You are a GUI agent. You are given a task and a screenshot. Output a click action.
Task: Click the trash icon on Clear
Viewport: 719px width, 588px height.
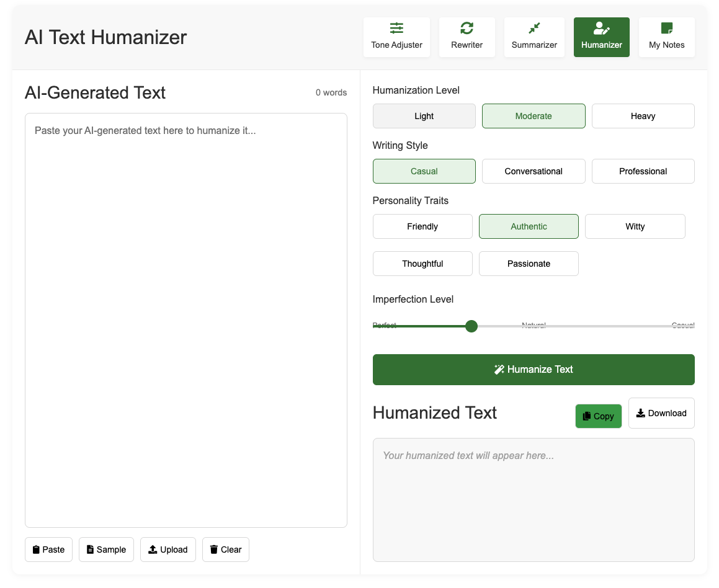(x=213, y=550)
